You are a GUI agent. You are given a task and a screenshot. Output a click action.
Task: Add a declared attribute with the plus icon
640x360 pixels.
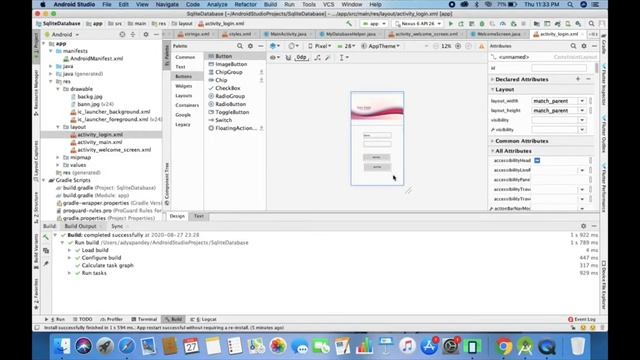[x=578, y=79]
